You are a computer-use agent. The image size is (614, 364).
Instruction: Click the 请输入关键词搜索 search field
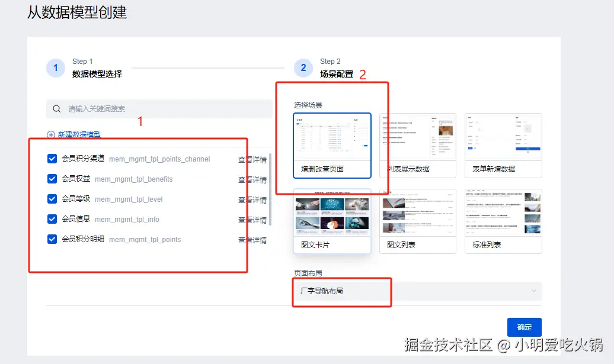click(119, 108)
